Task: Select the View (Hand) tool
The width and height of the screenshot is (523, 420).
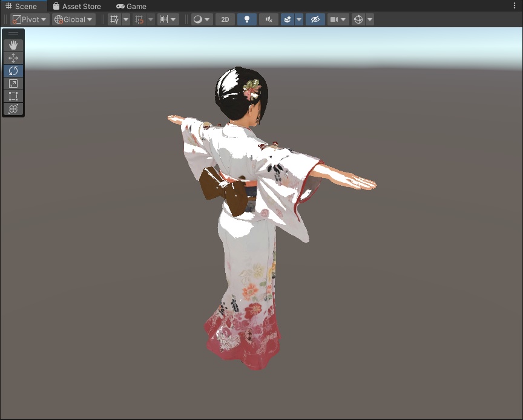Action: click(13, 45)
